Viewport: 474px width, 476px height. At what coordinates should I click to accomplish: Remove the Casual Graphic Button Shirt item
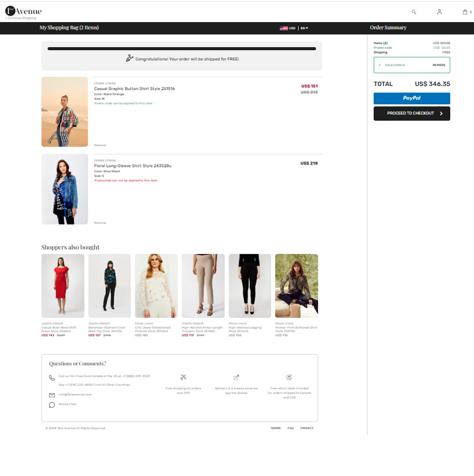(100, 145)
